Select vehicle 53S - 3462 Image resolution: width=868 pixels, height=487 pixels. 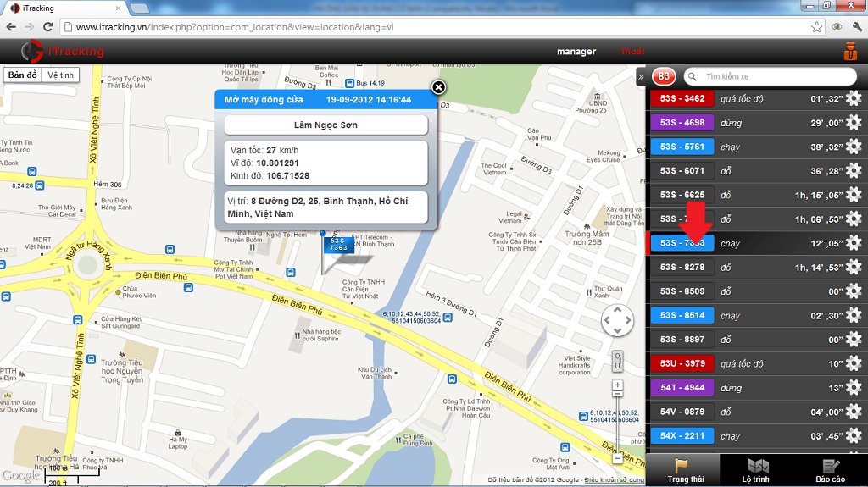(x=682, y=98)
